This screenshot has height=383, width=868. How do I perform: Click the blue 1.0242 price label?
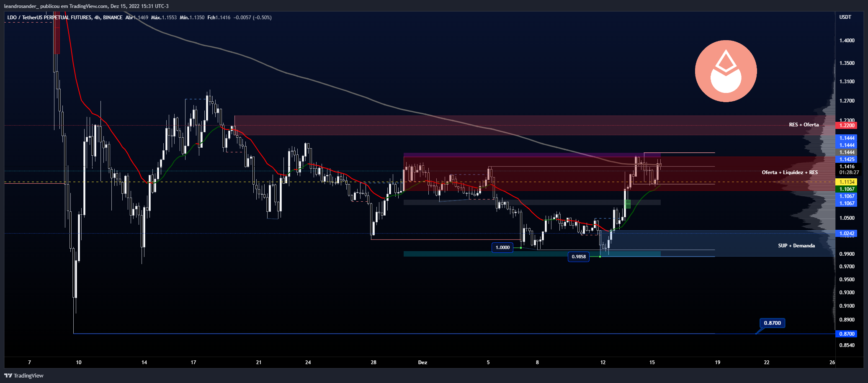(846, 234)
